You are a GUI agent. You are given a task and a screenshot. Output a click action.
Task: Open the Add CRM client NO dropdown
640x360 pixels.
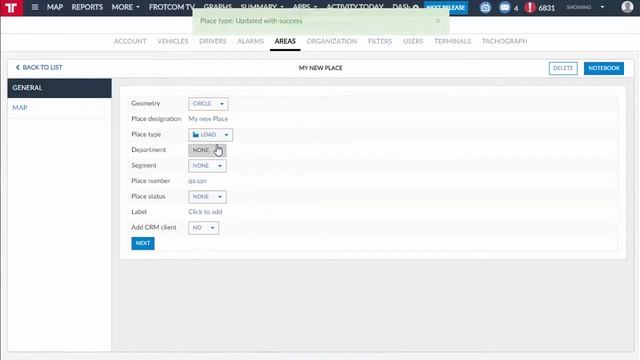click(203, 228)
